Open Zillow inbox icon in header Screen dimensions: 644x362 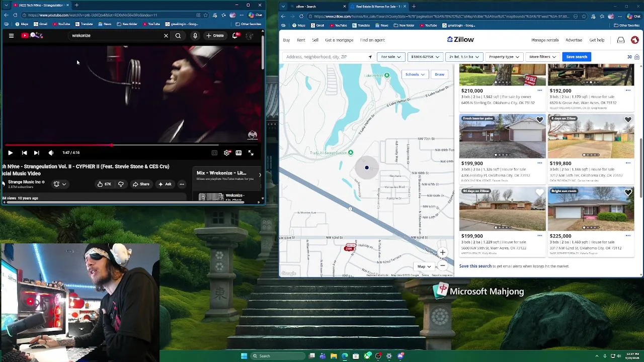[621, 40]
